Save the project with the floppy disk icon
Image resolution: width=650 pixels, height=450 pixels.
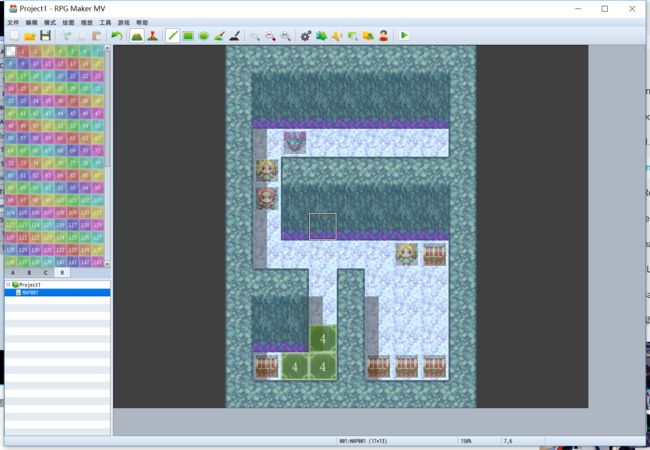[45, 36]
